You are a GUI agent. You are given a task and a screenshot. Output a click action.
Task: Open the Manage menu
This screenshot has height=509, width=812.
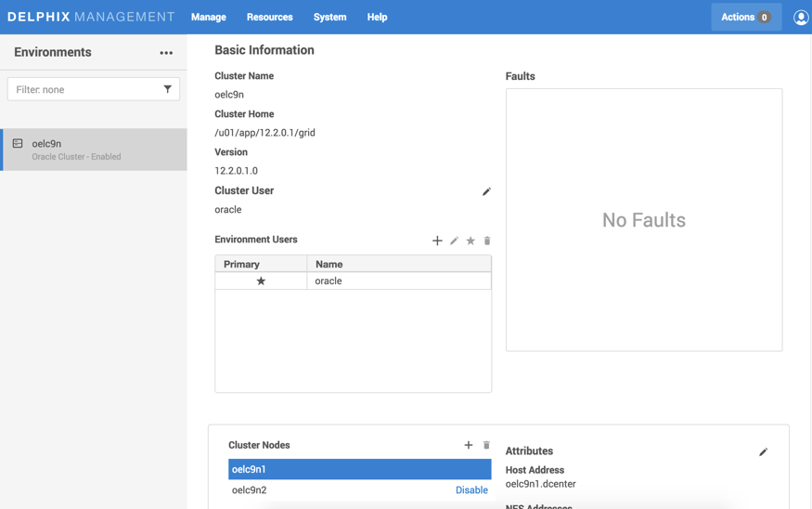click(209, 17)
